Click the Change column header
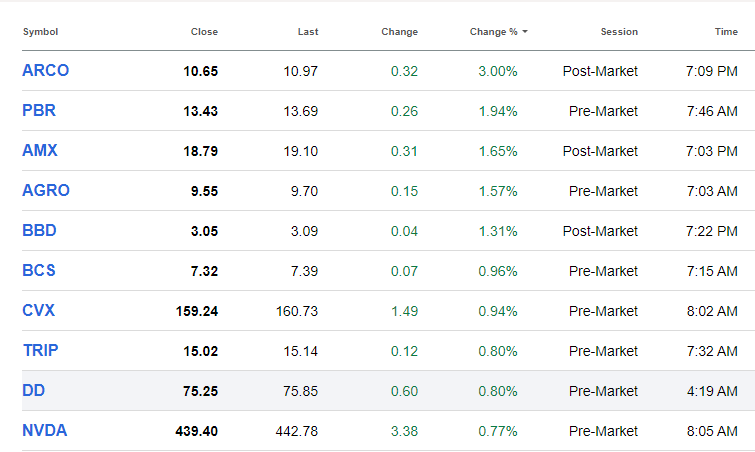The height and width of the screenshot is (452, 755). (x=399, y=32)
